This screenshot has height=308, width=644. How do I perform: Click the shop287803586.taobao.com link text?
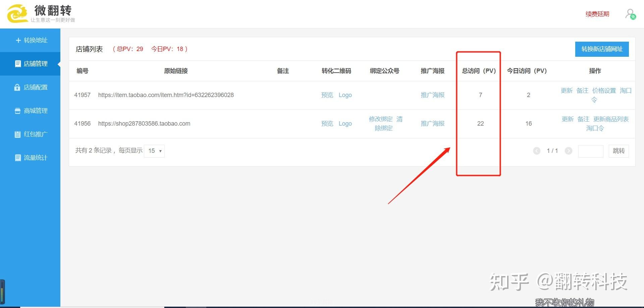pyautogui.click(x=144, y=124)
